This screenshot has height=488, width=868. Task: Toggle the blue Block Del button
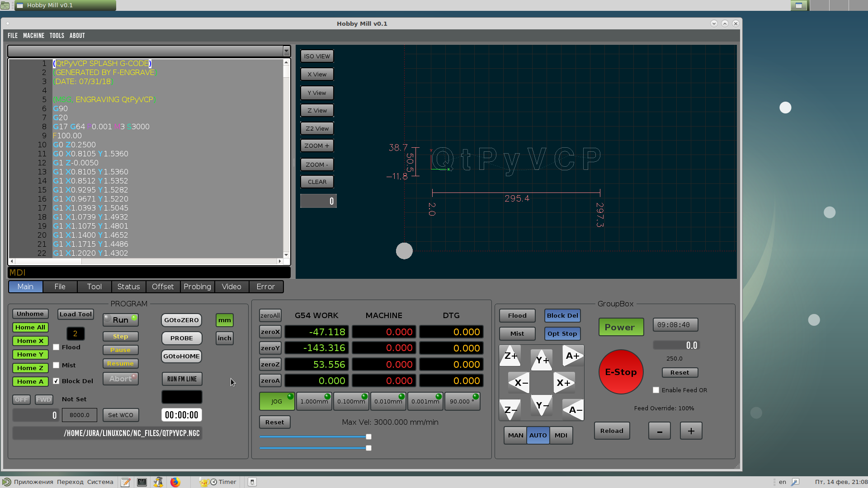tap(562, 315)
